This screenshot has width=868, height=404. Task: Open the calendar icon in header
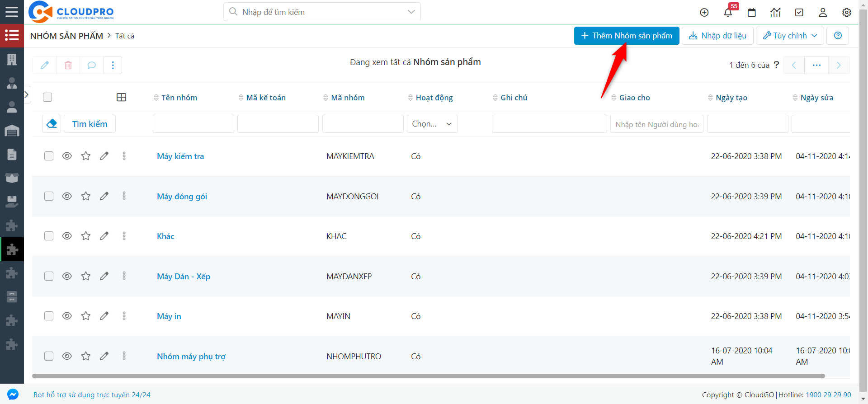752,13
